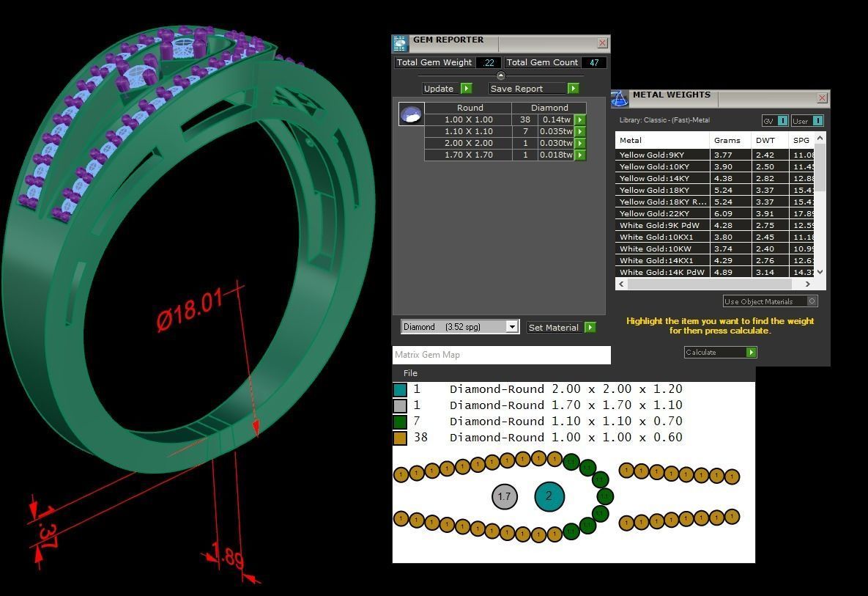Click green arrow beside Calculate
The image size is (868, 596).
point(752,353)
